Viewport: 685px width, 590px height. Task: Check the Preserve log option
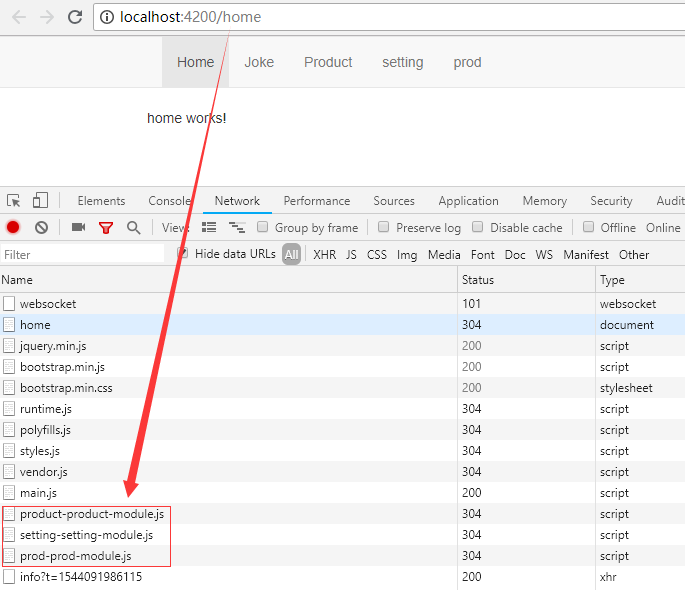click(x=383, y=227)
